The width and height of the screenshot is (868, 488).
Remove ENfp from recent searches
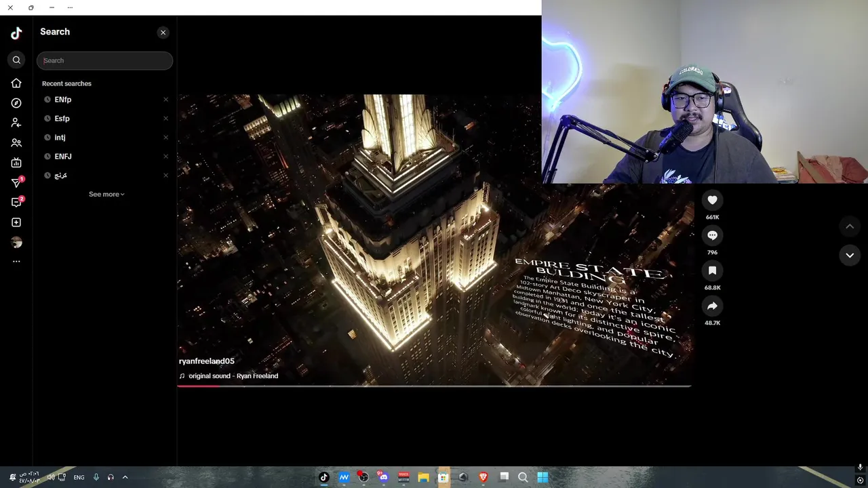tap(165, 100)
